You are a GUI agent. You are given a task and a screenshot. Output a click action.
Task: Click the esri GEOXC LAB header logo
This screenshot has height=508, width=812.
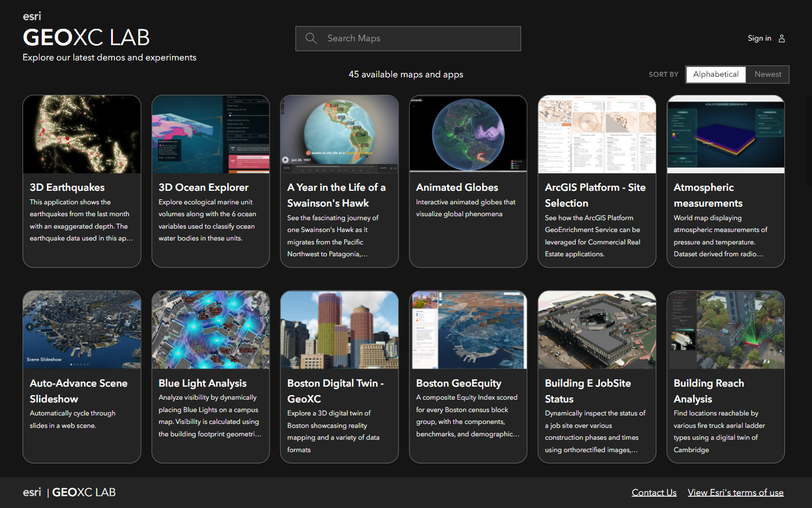86,30
